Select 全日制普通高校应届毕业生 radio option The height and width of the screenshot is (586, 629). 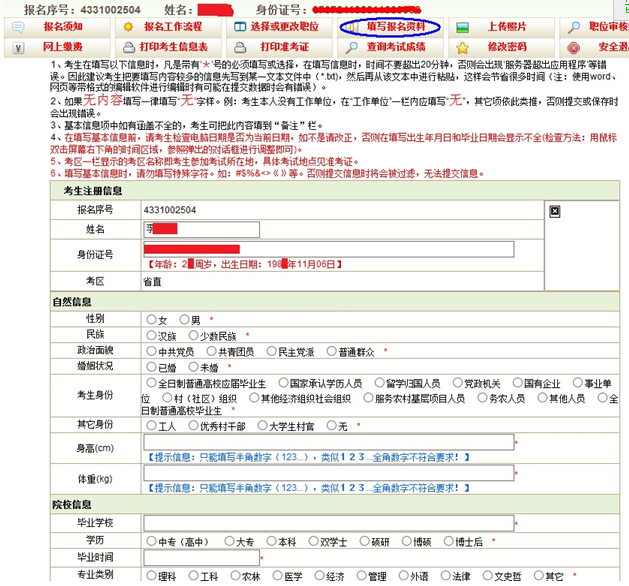pos(151,383)
